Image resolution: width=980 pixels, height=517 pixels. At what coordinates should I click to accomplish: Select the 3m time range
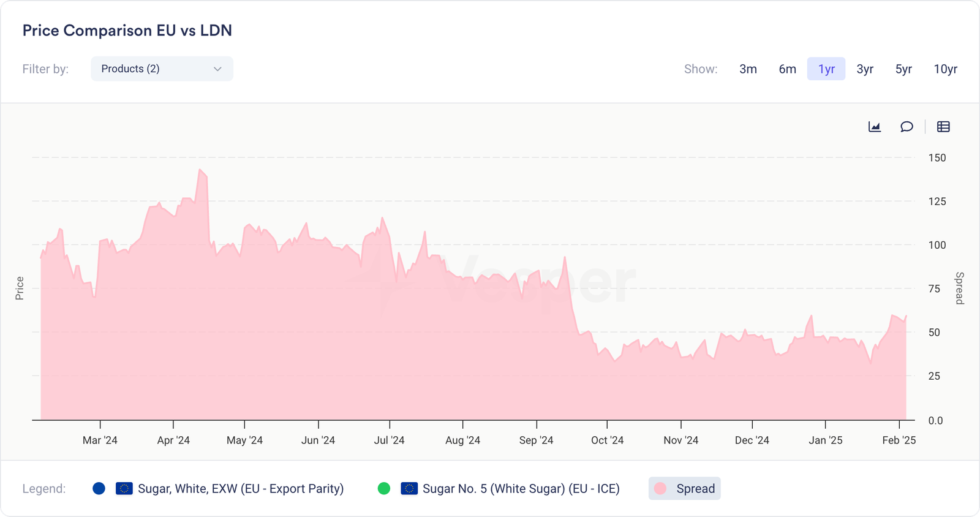(748, 69)
